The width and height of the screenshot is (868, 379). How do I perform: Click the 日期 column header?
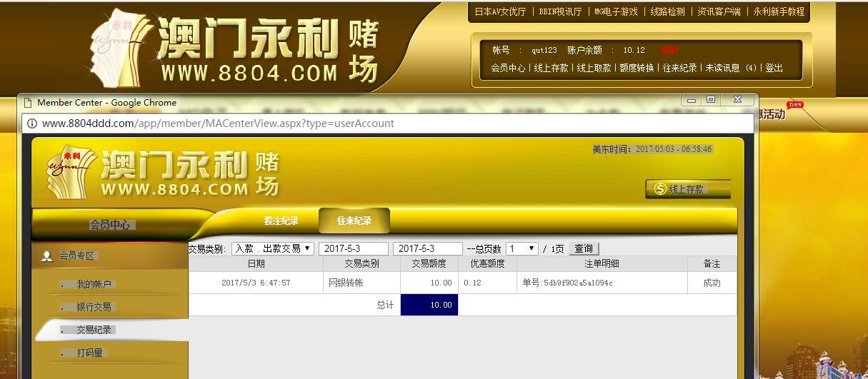[x=256, y=263]
